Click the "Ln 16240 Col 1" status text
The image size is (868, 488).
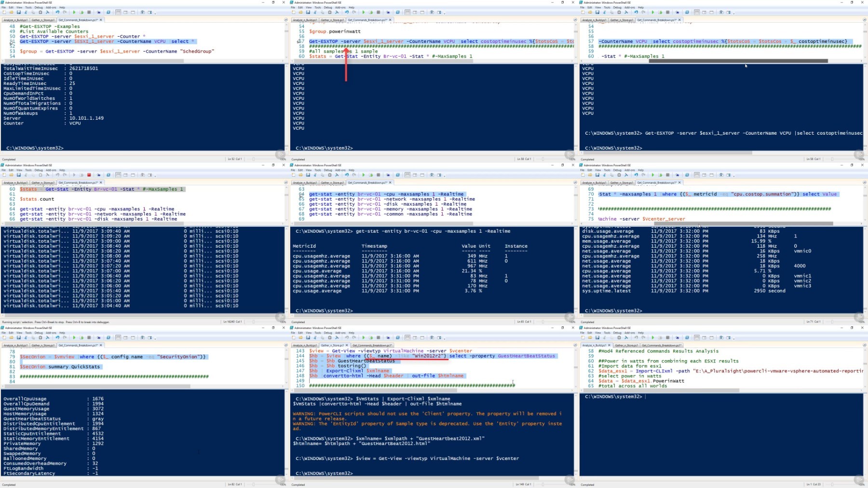232,322
